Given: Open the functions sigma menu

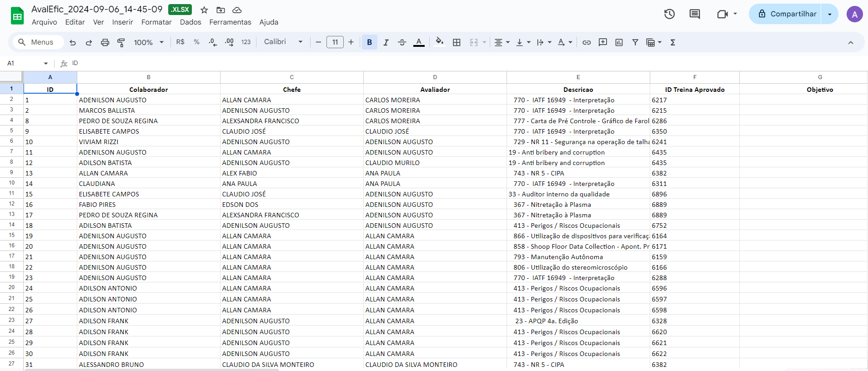Looking at the screenshot, I should (673, 42).
